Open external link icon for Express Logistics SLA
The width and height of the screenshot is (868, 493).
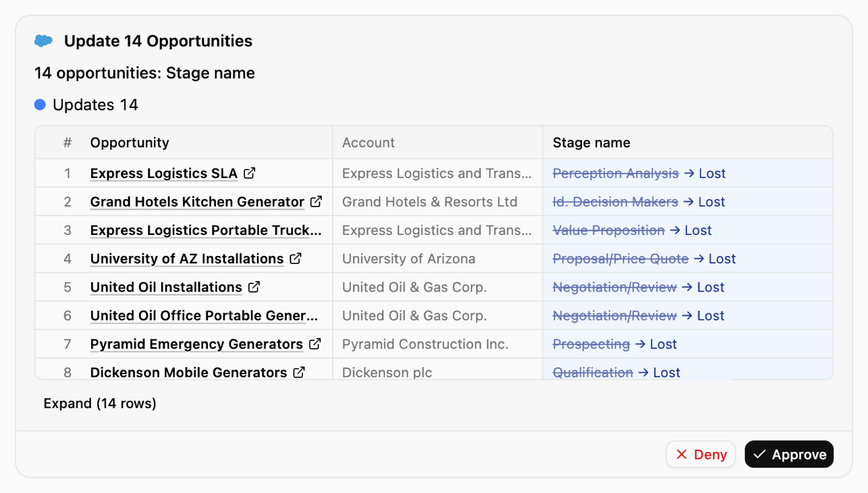pos(250,173)
